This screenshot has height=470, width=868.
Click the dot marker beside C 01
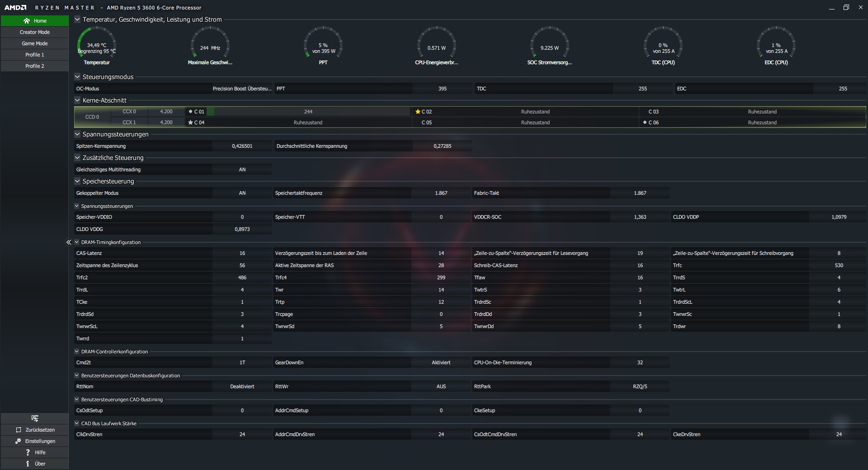point(190,112)
